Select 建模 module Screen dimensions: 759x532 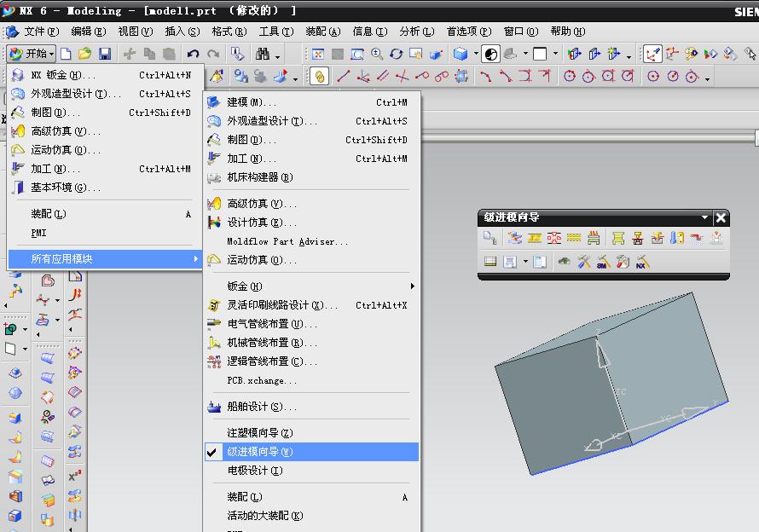pyautogui.click(x=311, y=102)
